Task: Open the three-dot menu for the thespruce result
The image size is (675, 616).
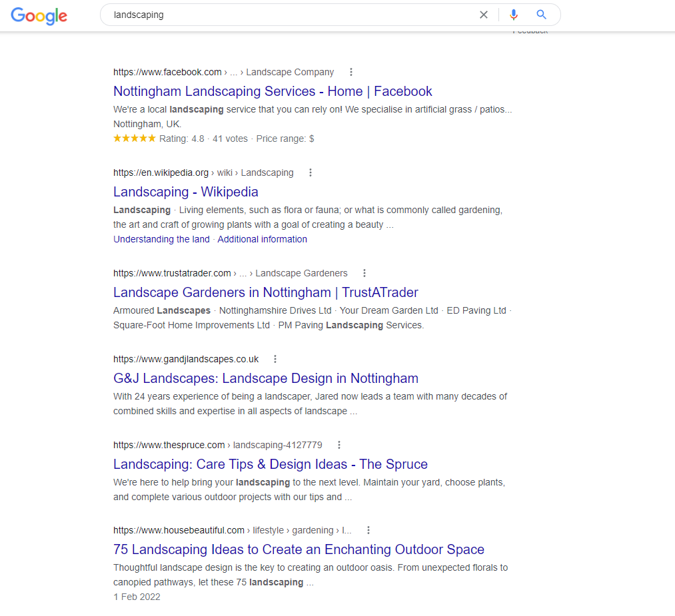Action: (338, 445)
